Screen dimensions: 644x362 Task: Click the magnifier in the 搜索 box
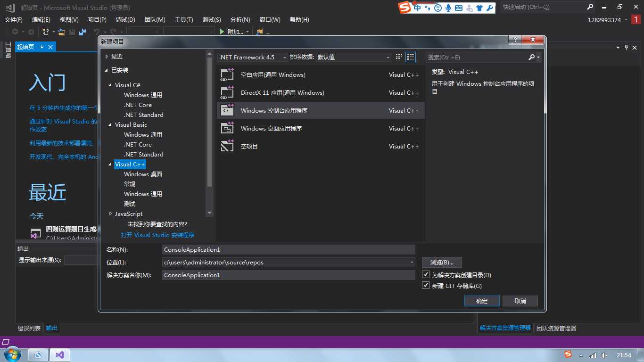[x=532, y=57]
